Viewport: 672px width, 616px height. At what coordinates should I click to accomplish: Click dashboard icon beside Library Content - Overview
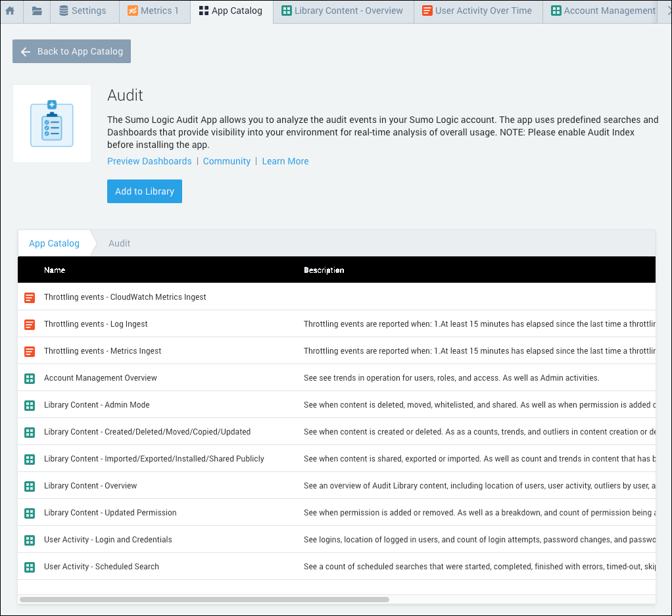click(29, 486)
